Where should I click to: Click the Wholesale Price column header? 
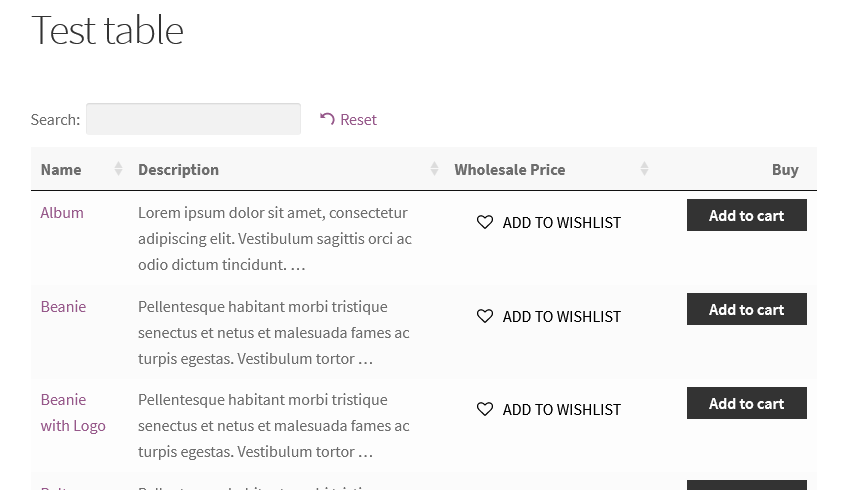point(510,169)
